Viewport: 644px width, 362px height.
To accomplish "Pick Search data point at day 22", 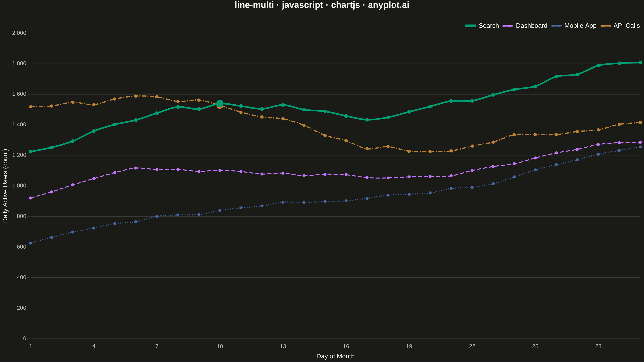I will point(472,101).
